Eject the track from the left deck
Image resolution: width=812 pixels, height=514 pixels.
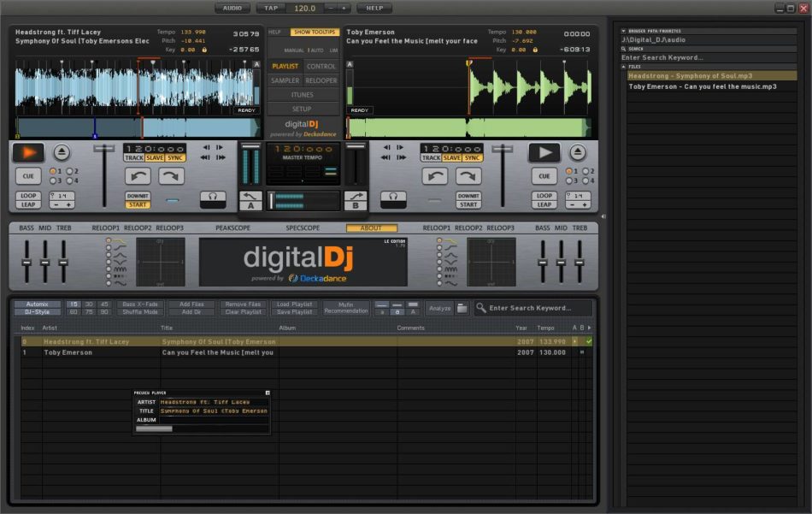pyautogui.click(x=62, y=152)
